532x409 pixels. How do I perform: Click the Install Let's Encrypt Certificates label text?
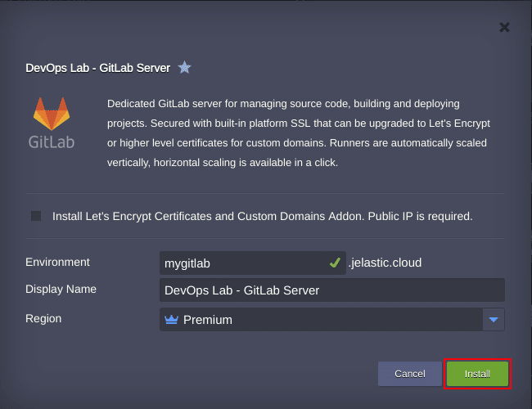tap(262, 216)
